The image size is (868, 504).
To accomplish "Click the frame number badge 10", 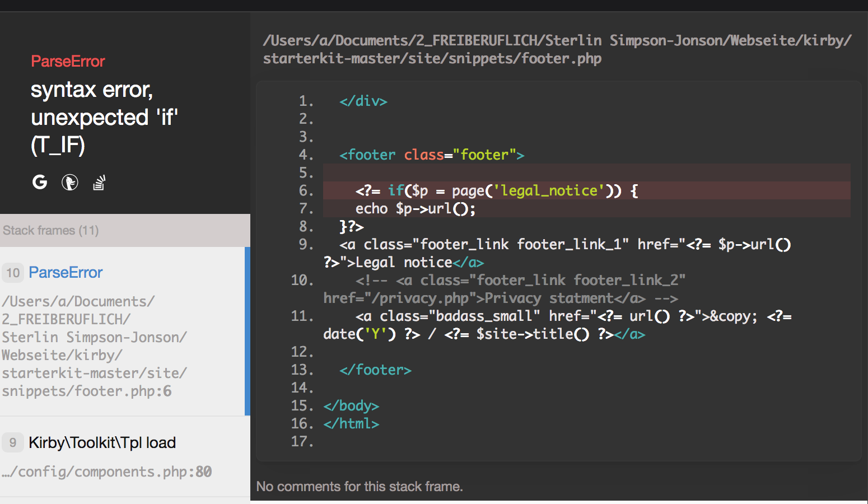I will coord(13,273).
